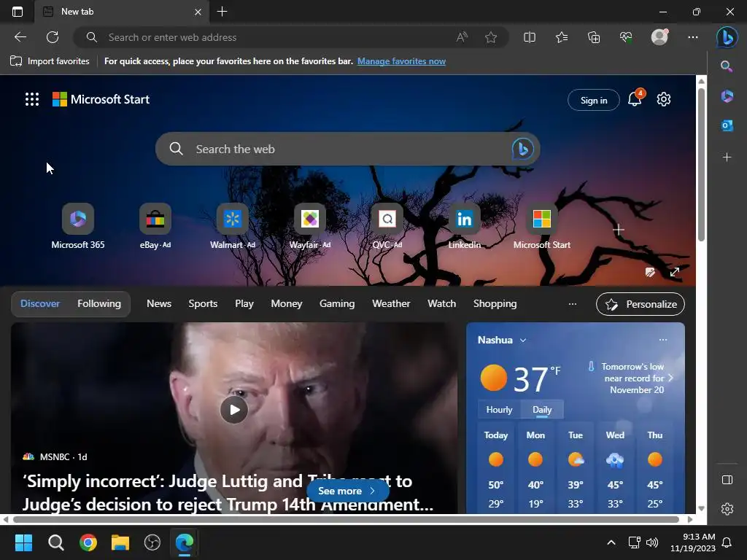Open sidebar Search icon

click(x=727, y=66)
